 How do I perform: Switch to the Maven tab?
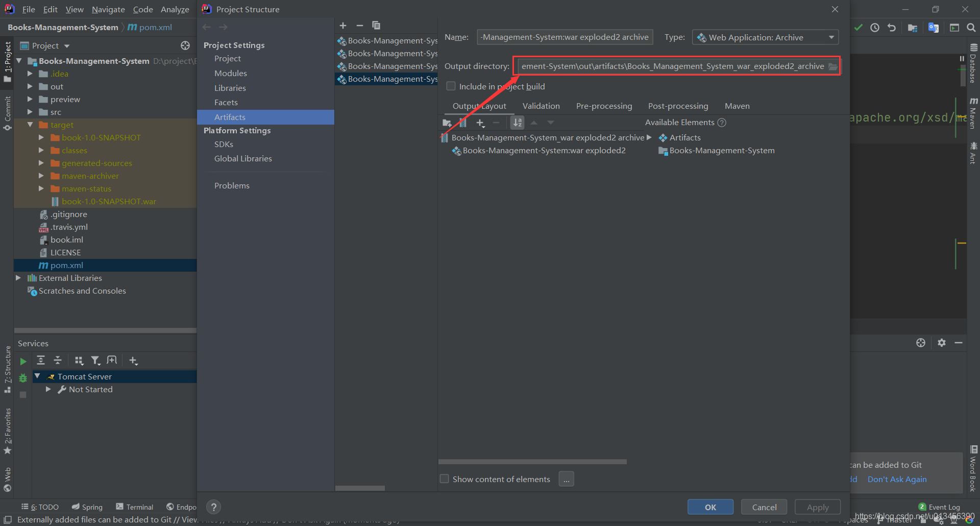click(x=737, y=106)
